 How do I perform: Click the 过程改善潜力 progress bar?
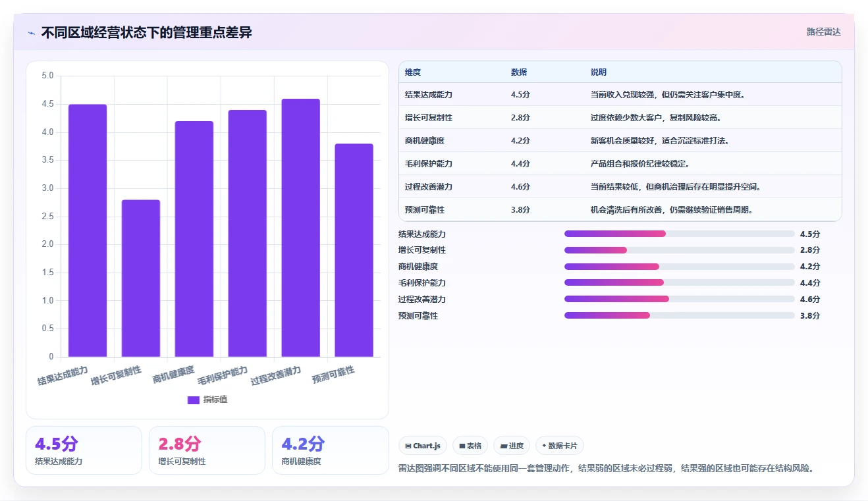(680, 299)
